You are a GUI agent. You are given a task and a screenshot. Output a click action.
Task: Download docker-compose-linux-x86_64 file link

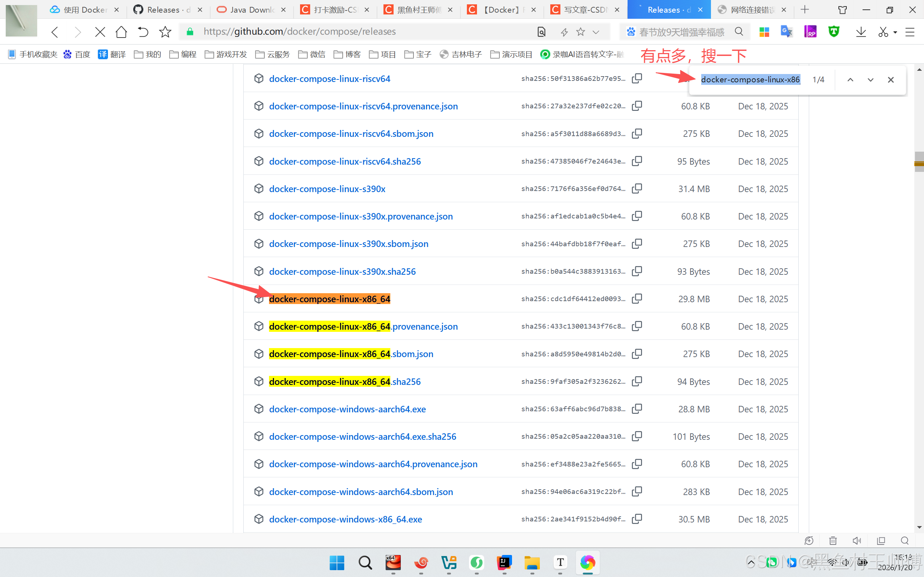329,299
